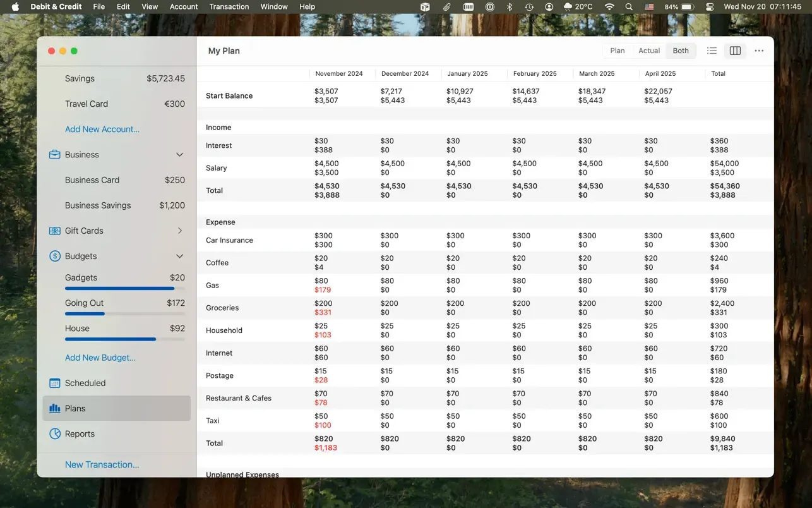The height and width of the screenshot is (508, 812).
Task: Click the Going Out budget progress bar
Action: [x=125, y=313]
